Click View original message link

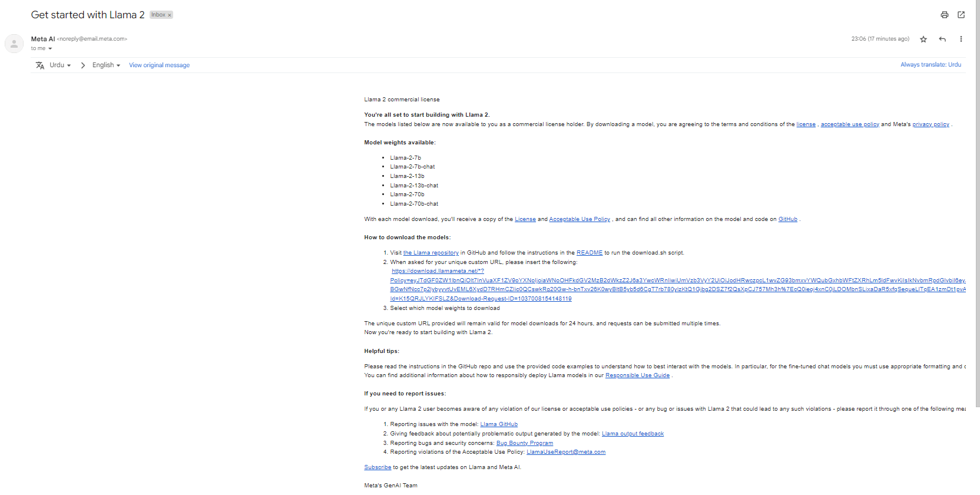(159, 65)
